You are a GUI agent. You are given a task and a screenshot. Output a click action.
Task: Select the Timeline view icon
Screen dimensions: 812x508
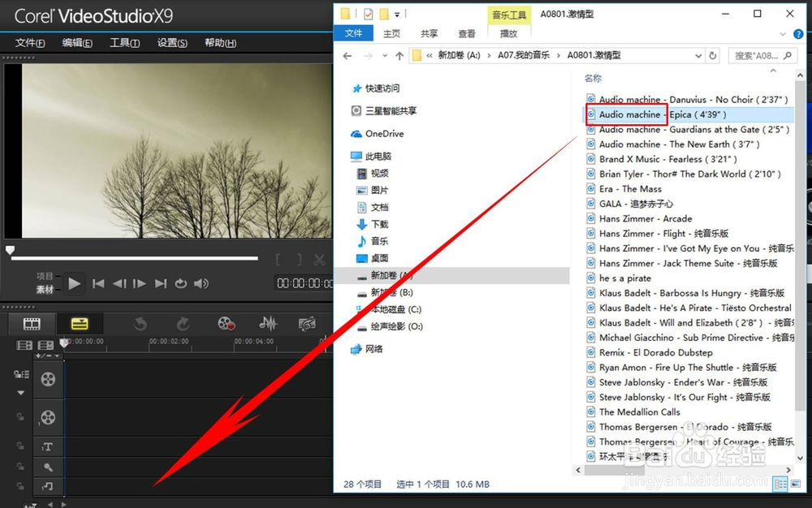coord(78,325)
